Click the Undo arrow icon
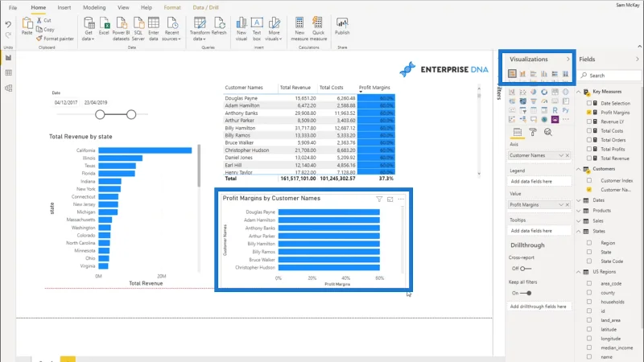This screenshot has width=644, height=362. 8,25
